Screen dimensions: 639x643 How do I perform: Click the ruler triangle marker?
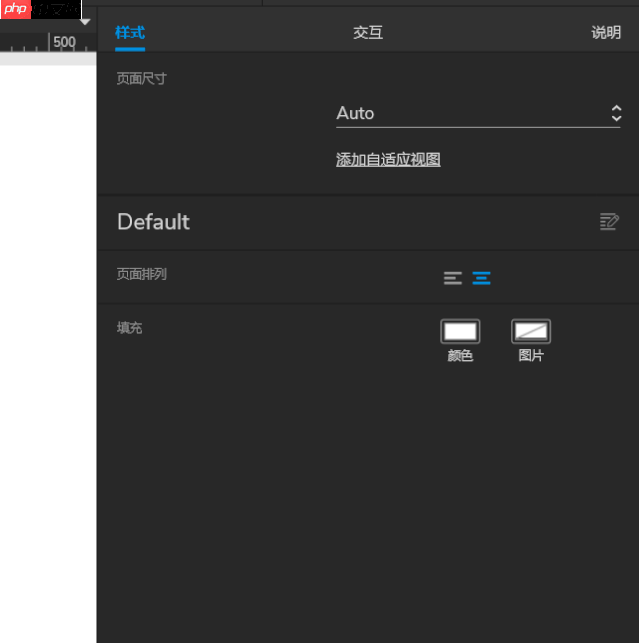coord(85,22)
